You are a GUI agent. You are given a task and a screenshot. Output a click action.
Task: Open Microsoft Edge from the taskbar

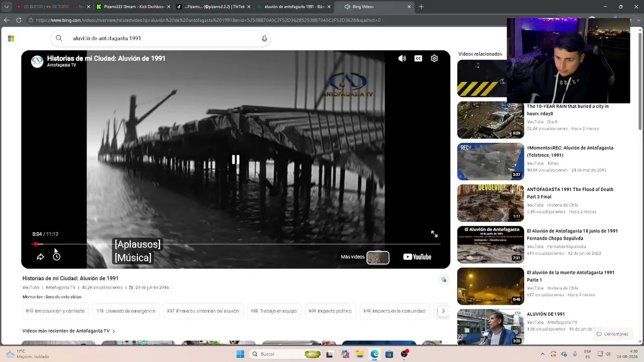pyautogui.click(x=375, y=354)
